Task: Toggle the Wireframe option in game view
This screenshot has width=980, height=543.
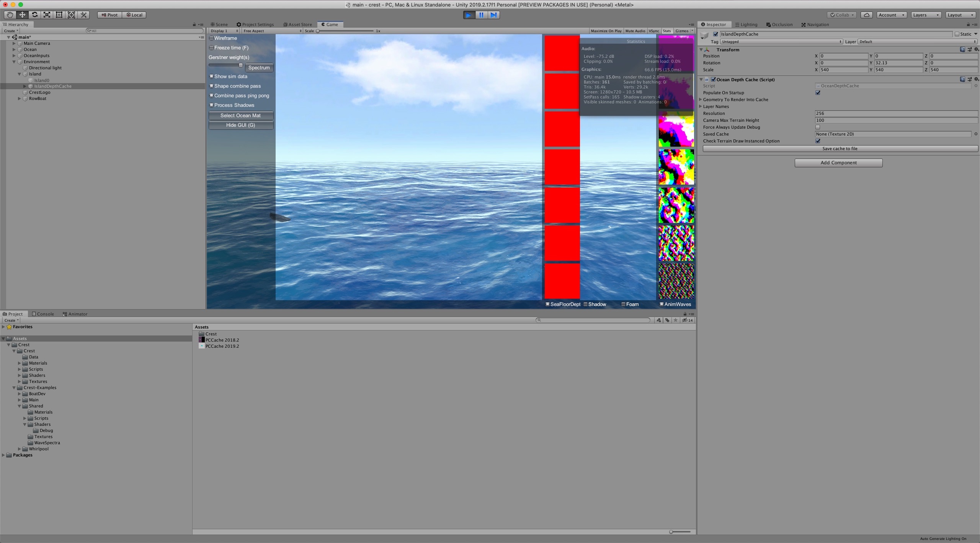Action: [x=212, y=38]
